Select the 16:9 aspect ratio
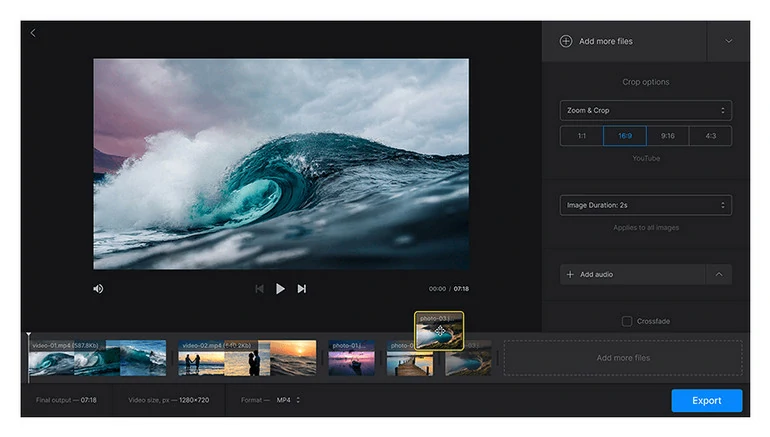This screenshot has width=770, height=437. pos(625,136)
